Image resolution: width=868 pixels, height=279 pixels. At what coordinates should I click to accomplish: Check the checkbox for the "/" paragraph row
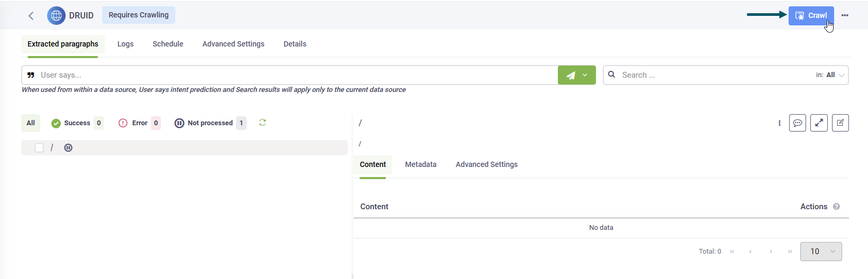pyautogui.click(x=39, y=148)
